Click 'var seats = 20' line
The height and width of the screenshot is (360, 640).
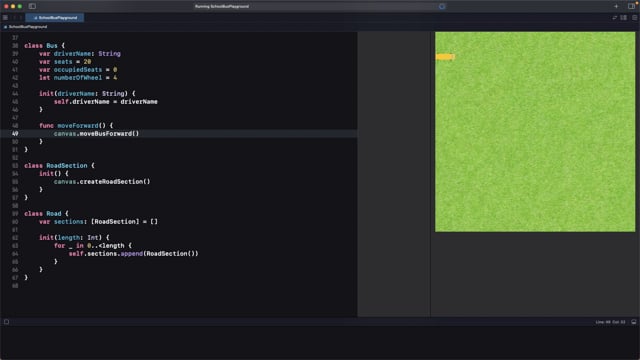(65, 62)
